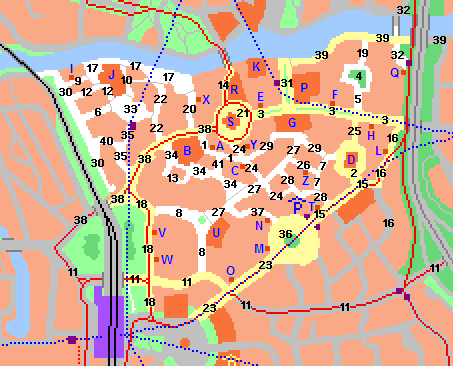This screenshot has height=366, width=453.
Task: Select building D in yellow circle
Action: 351,160
